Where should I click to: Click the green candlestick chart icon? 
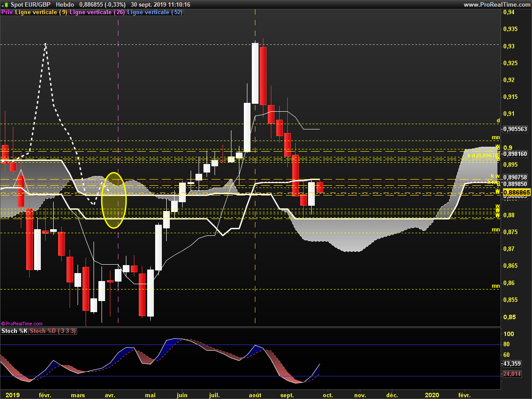click(x=4, y=4)
